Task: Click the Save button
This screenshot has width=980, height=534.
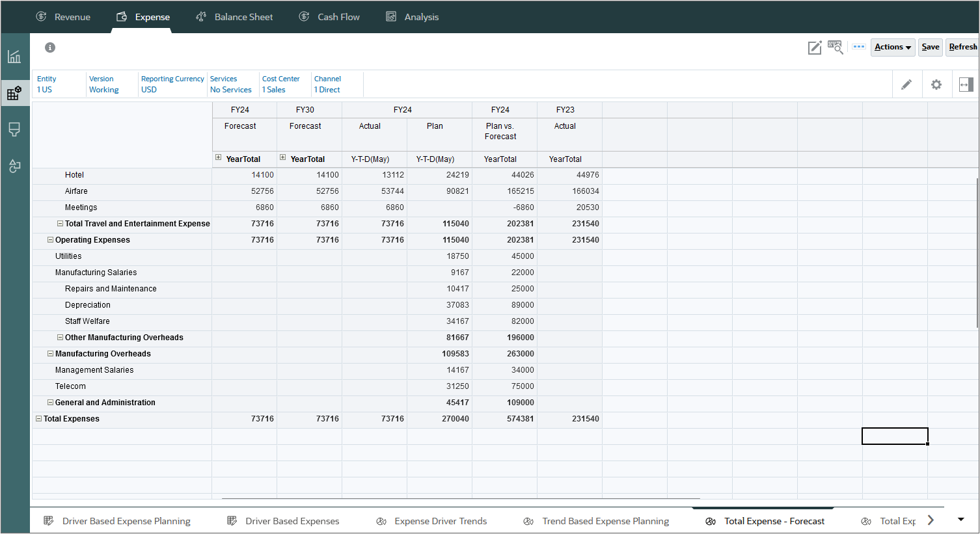Action: click(x=931, y=47)
